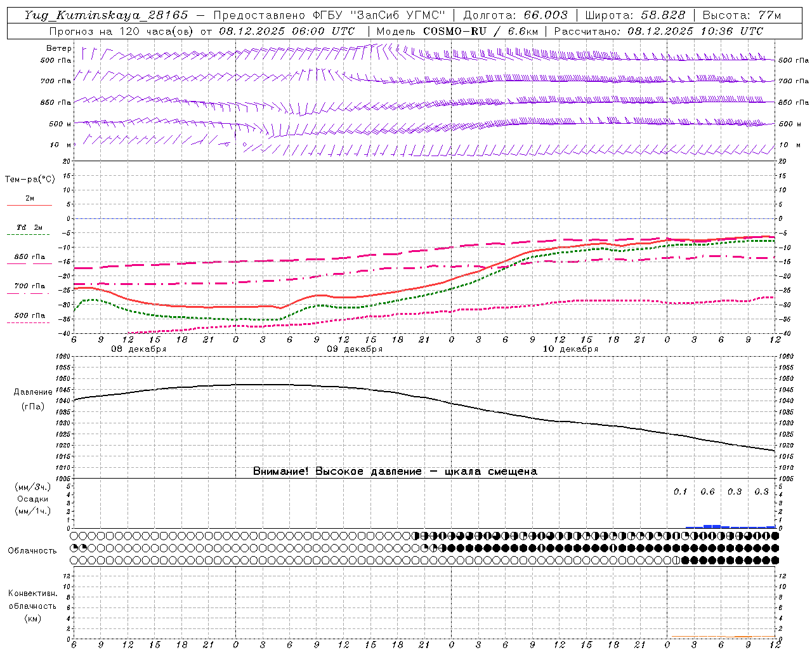Click the Модель COSMO-RU / 6.6км label
This screenshot has height=650, width=812.
[x=457, y=31]
